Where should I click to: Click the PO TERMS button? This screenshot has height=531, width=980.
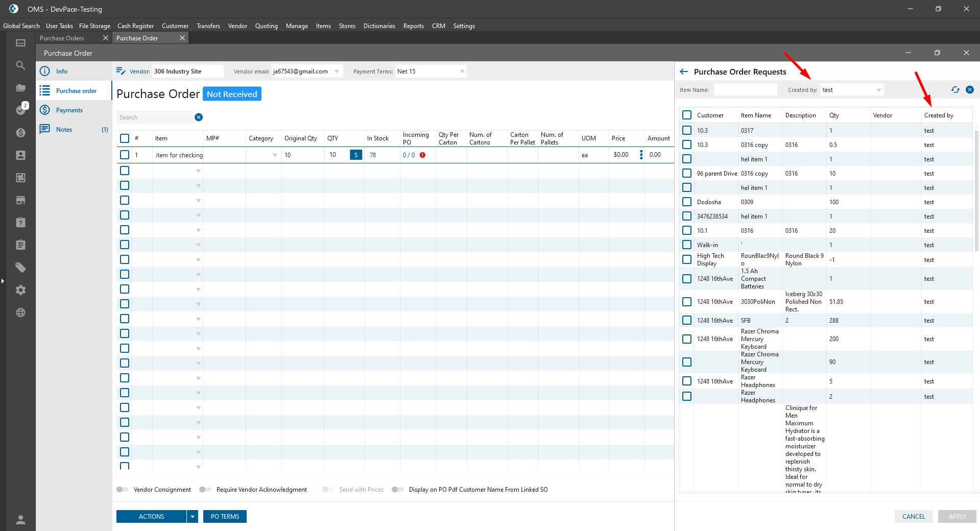click(225, 517)
